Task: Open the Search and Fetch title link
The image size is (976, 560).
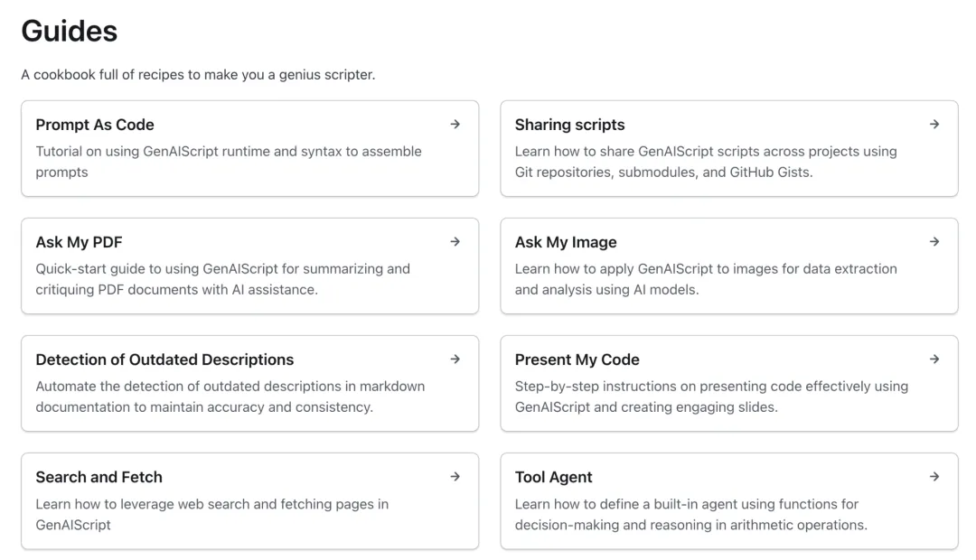Action: [99, 477]
